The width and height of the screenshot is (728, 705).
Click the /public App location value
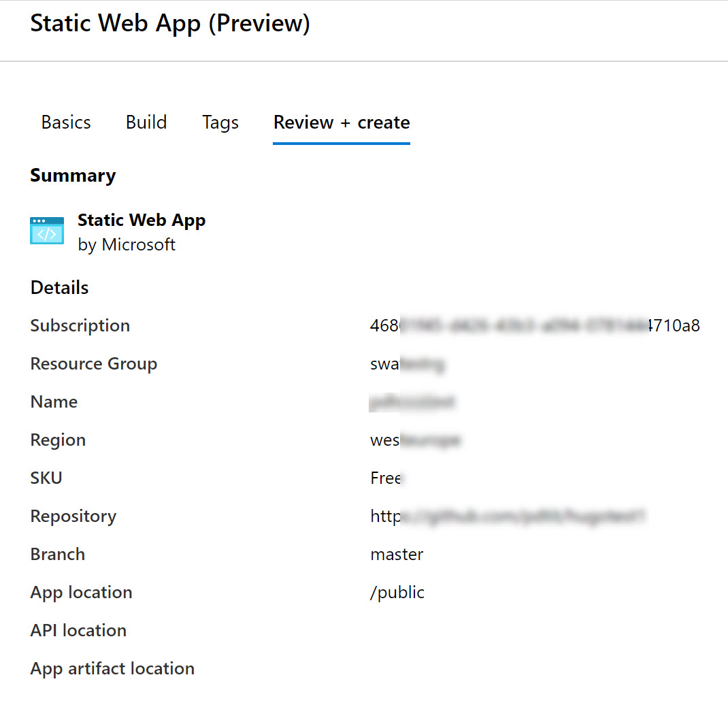tap(397, 592)
